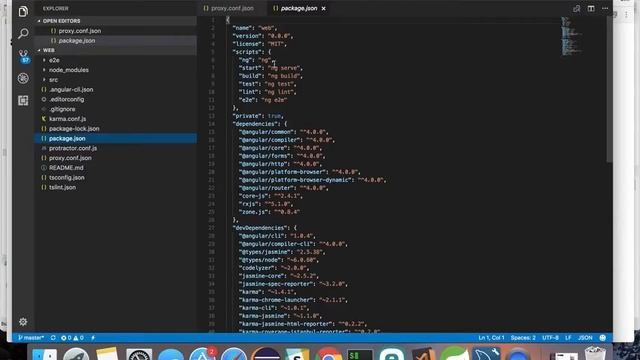Open the Debug view in activity bar

(x=23, y=78)
